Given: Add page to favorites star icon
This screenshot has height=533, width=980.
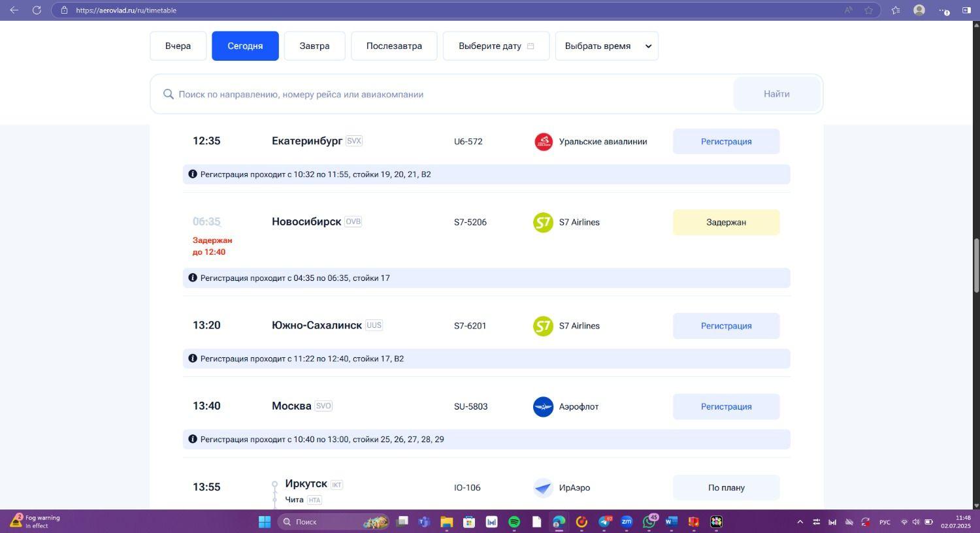Looking at the screenshot, I should (868, 10).
